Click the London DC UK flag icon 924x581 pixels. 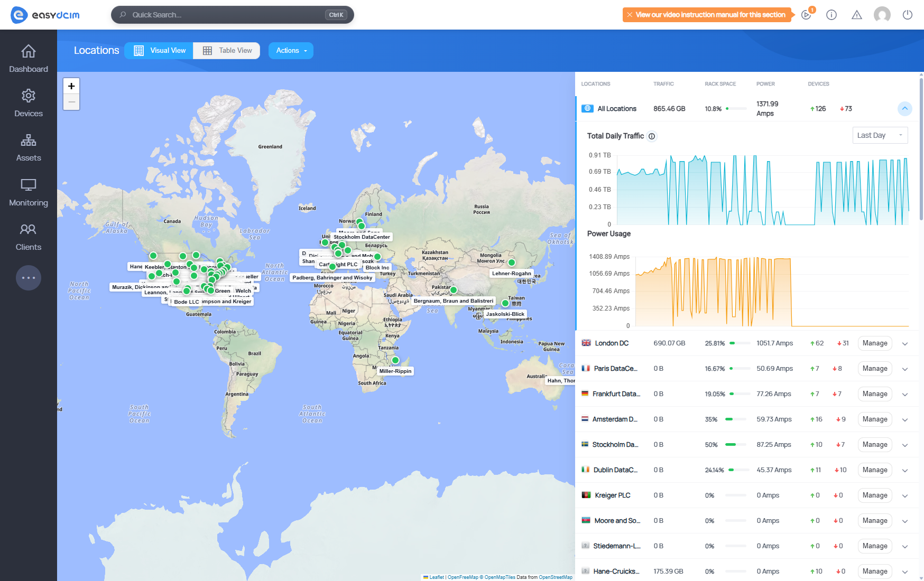point(586,343)
